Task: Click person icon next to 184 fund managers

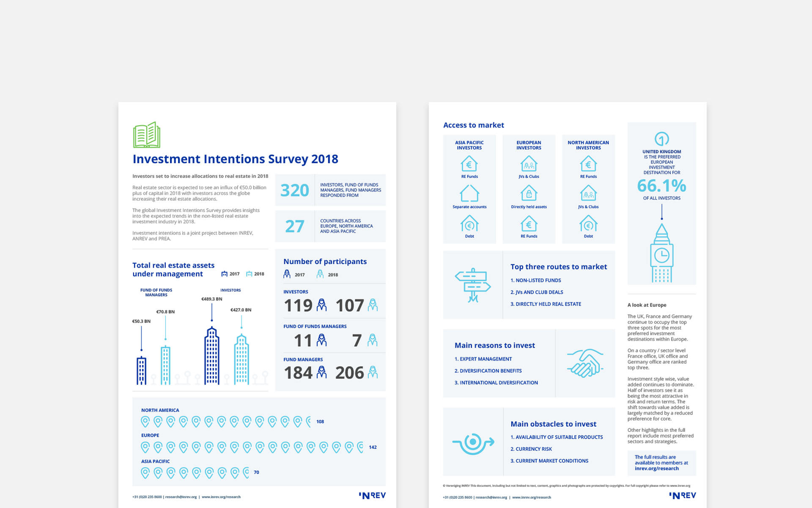Action: point(322,373)
